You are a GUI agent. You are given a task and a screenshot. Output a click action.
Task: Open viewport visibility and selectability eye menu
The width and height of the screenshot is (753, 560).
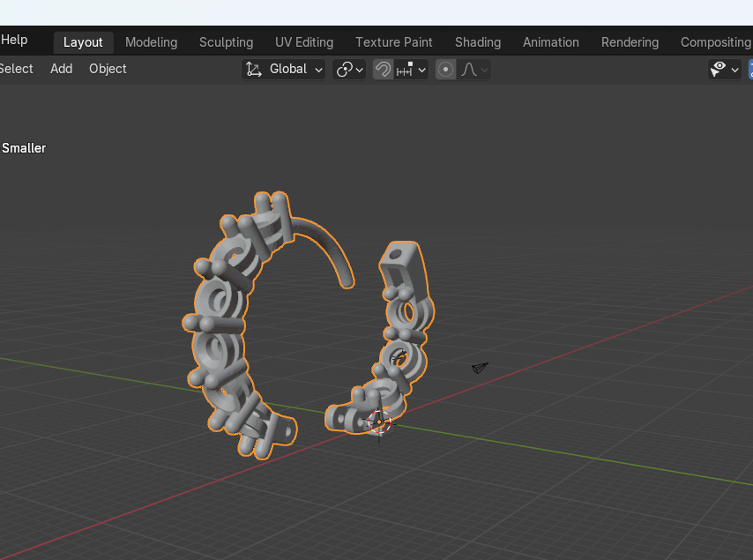coord(724,69)
